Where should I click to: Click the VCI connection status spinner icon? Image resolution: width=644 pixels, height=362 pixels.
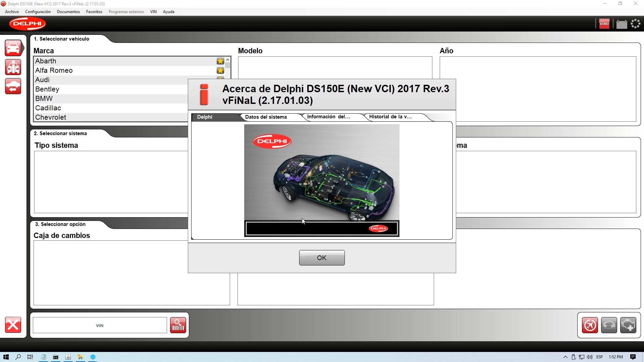coord(635,24)
